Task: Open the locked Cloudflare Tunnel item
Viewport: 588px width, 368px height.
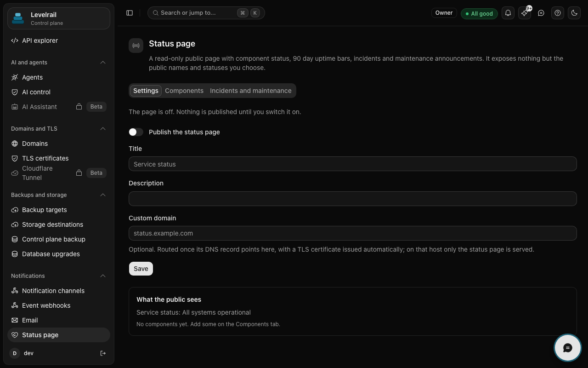Action: point(59,173)
